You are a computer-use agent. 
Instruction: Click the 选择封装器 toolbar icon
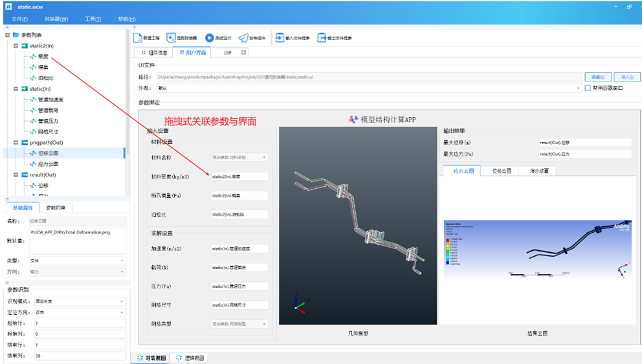point(171,38)
